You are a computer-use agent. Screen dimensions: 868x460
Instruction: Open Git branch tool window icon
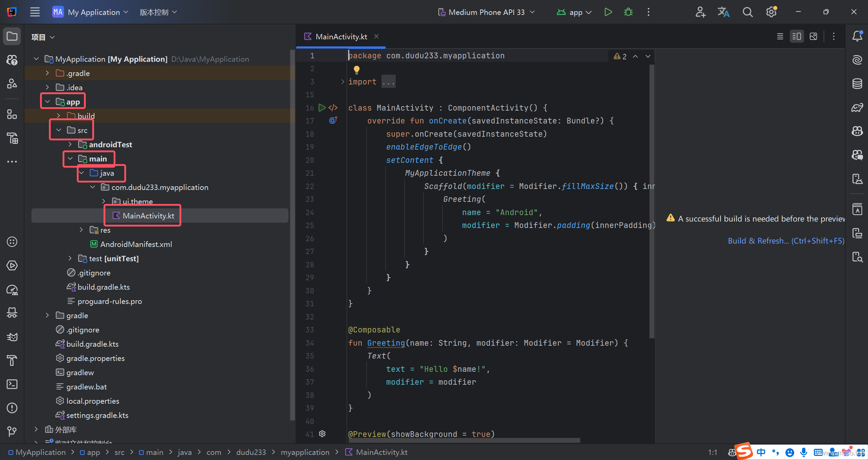[12, 431]
